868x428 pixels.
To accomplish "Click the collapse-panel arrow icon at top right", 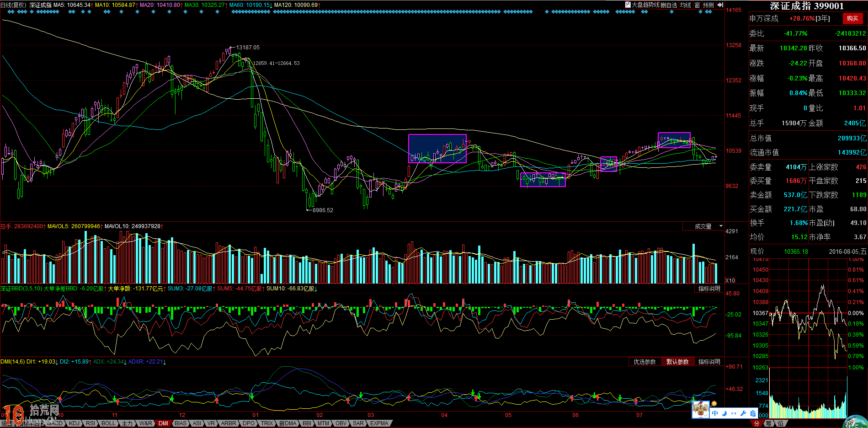I will coord(720,5).
